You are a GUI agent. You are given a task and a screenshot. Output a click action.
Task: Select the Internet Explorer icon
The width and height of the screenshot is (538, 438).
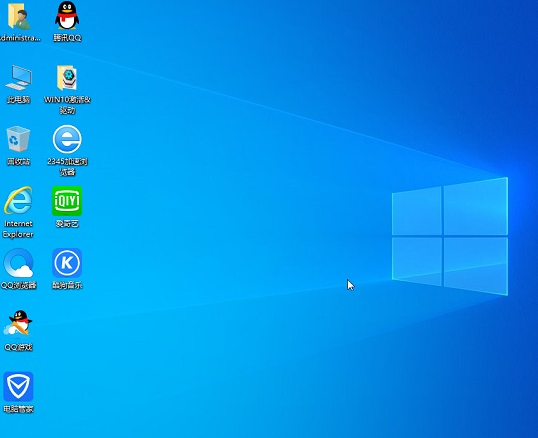click(x=18, y=201)
